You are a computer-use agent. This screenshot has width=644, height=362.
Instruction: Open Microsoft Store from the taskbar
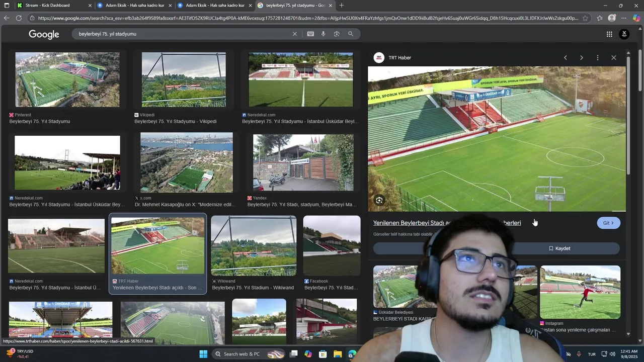[x=323, y=354]
